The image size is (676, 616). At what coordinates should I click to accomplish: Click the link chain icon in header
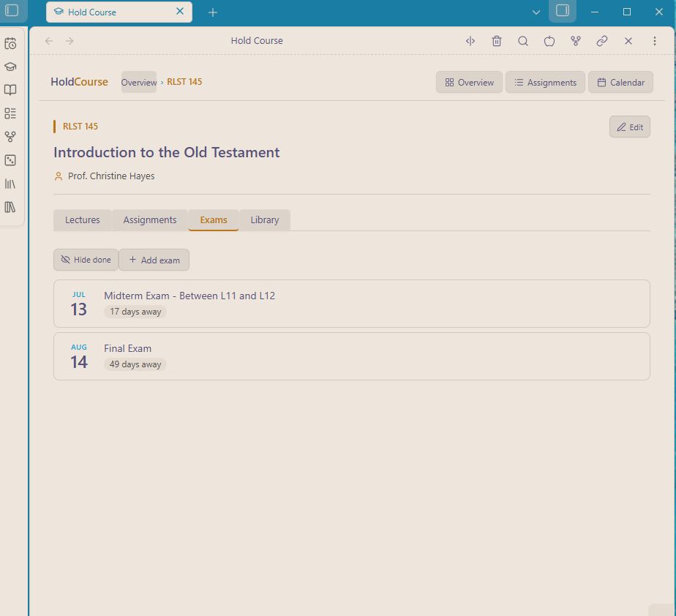(602, 41)
